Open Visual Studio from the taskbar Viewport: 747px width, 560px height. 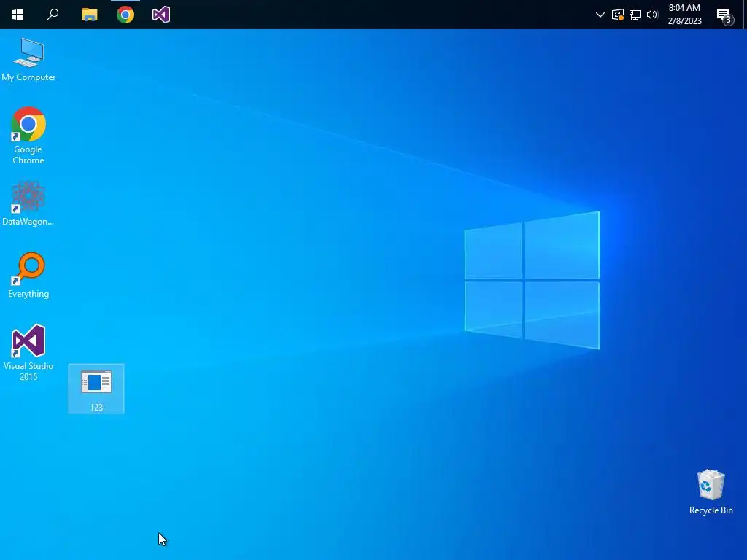coord(161,15)
